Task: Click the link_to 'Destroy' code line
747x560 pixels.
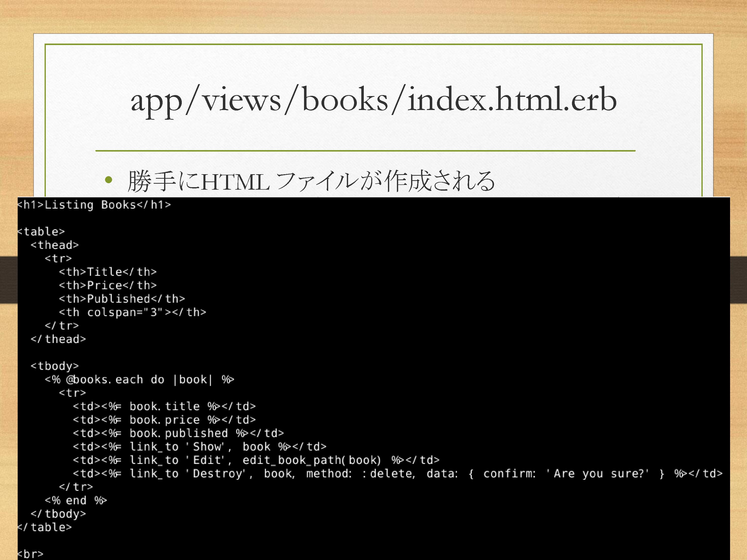Action: pyautogui.click(x=398, y=474)
